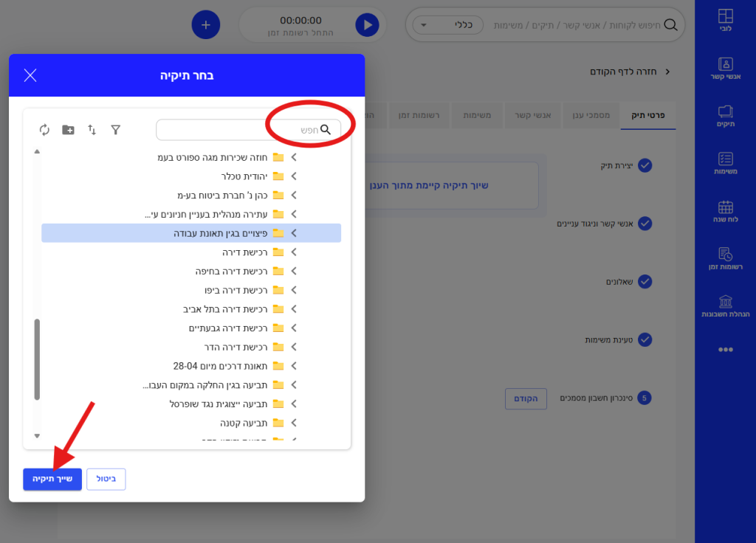The width and height of the screenshot is (756, 543).
Task: Click the blue plus add button
Action: (206, 25)
